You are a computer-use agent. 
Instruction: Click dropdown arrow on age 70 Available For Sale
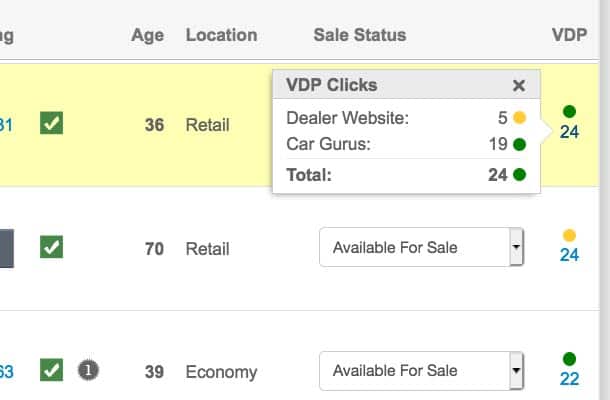516,247
